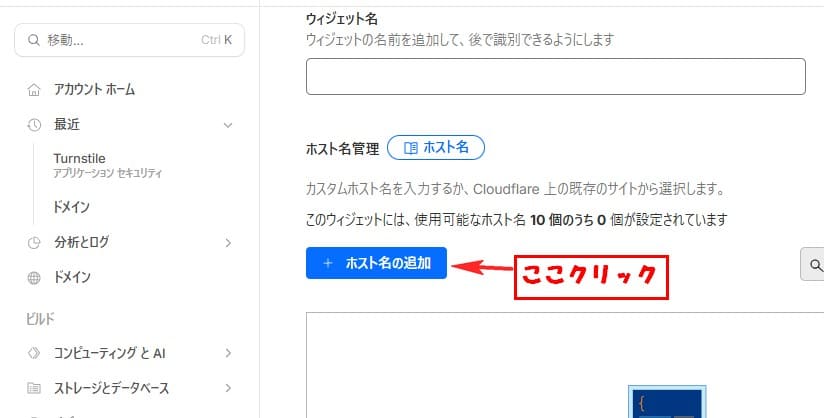Click the pie chart icon for 分析とログ
824x418 pixels.
[x=34, y=242]
